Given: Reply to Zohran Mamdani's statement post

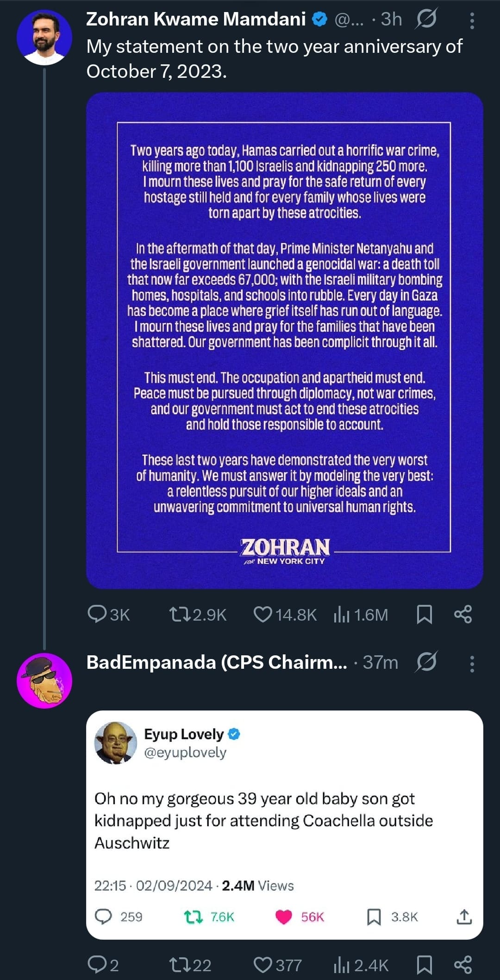Looking at the screenshot, I should [x=97, y=614].
